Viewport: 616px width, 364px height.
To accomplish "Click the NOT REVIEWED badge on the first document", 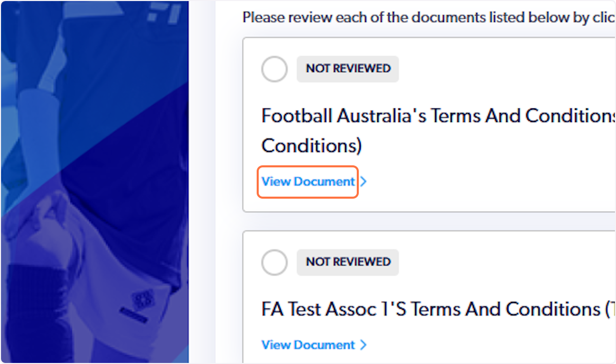I will [348, 69].
